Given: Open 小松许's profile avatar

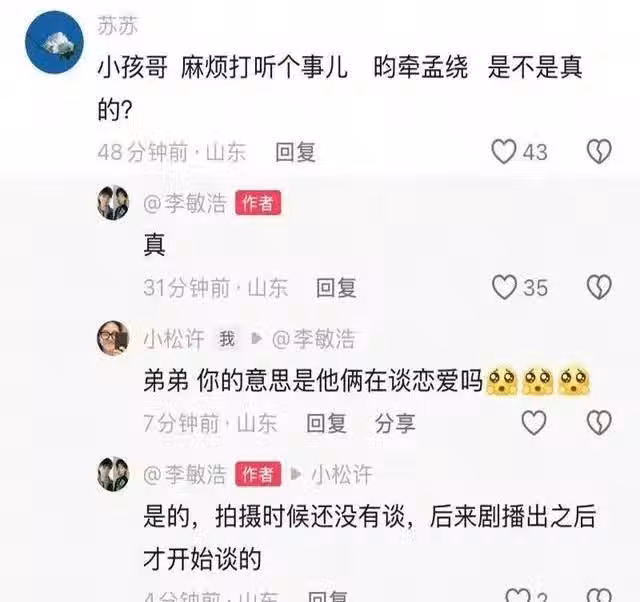Looking at the screenshot, I should point(113,338).
